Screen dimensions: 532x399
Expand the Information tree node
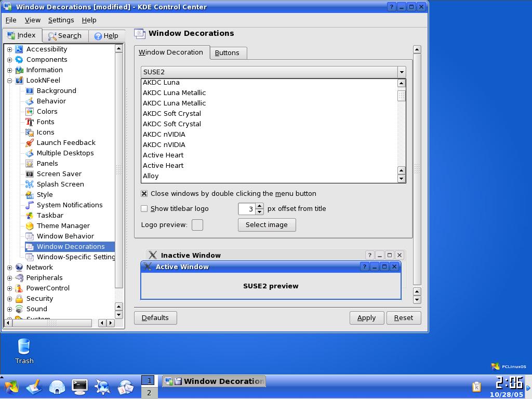[9, 71]
